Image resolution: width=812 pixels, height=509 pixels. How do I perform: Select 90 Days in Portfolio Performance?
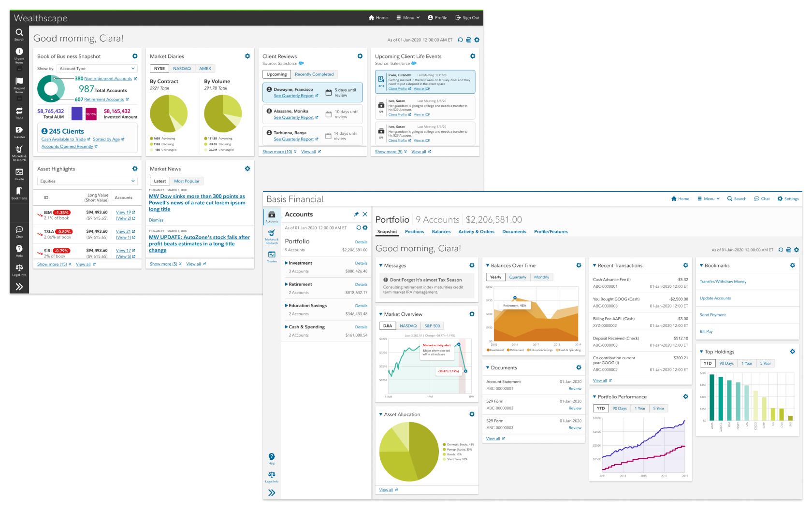click(x=620, y=409)
